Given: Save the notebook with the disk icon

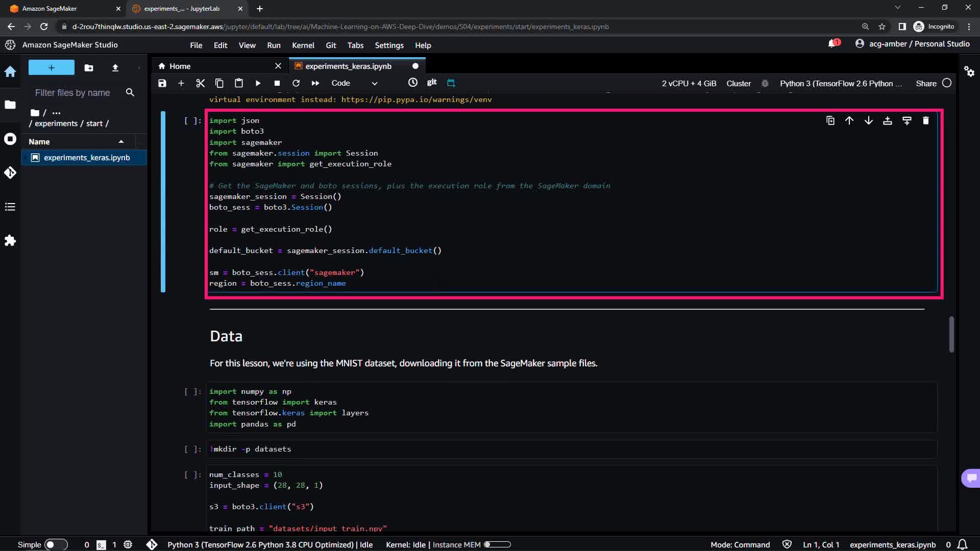Looking at the screenshot, I should point(162,83).
